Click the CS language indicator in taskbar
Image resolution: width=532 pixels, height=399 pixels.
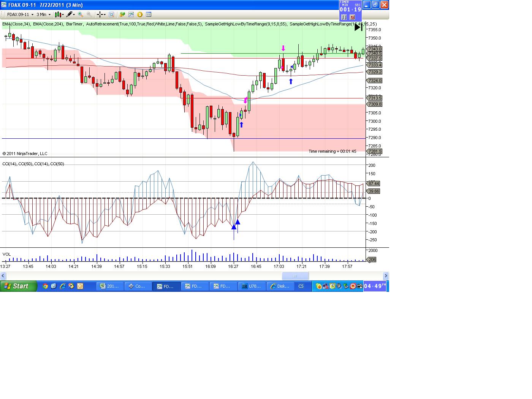click(x=301, y=286)
